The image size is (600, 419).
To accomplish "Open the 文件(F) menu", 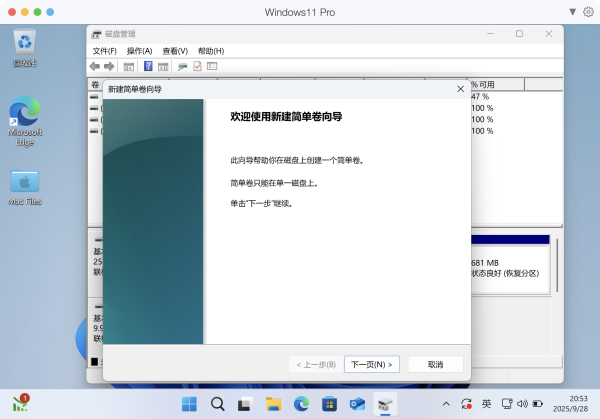I will tap(105, 51).
